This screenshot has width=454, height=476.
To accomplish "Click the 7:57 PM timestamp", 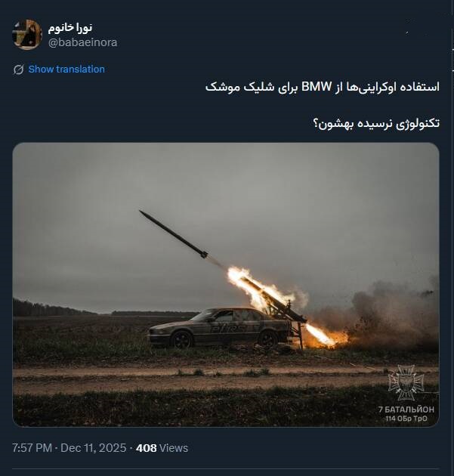I will (x=32, y=448).
